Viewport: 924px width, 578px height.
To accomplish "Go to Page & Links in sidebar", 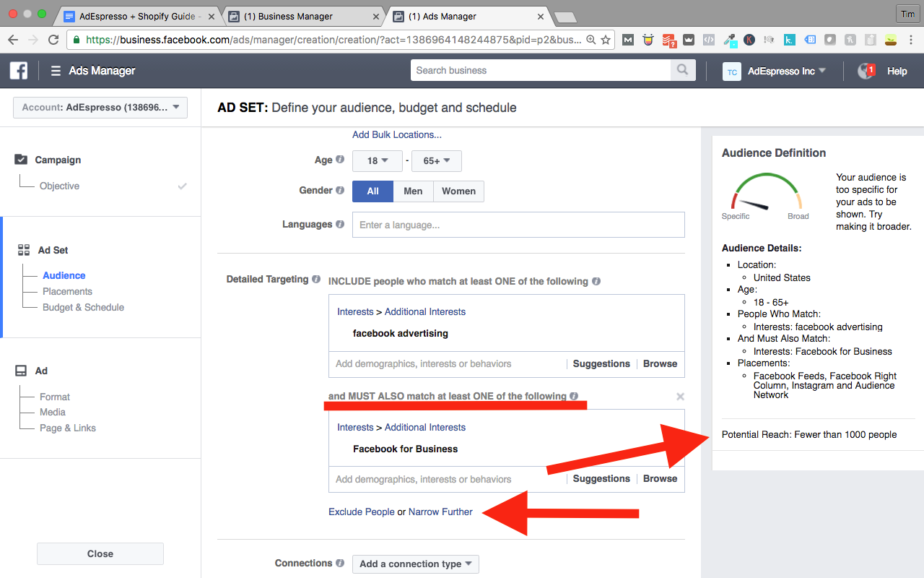I will pyautogui.click(x=68, y=428).
